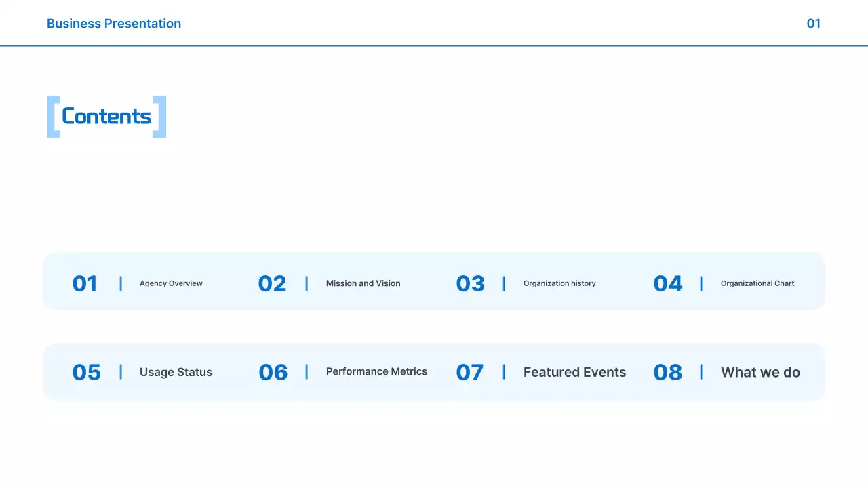Click the divider bar after number 04
868x488 pixels.
pyautogui.click(x=701, y=283)
